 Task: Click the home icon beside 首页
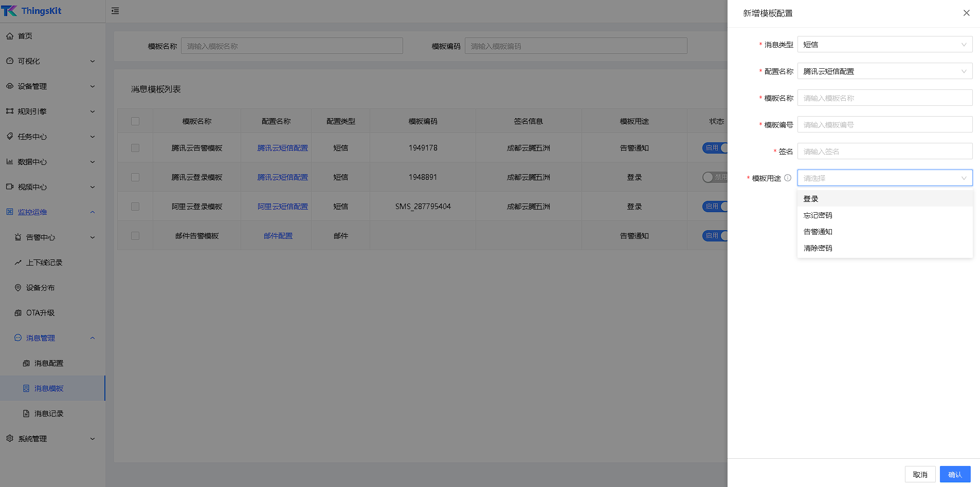(10, 36)
